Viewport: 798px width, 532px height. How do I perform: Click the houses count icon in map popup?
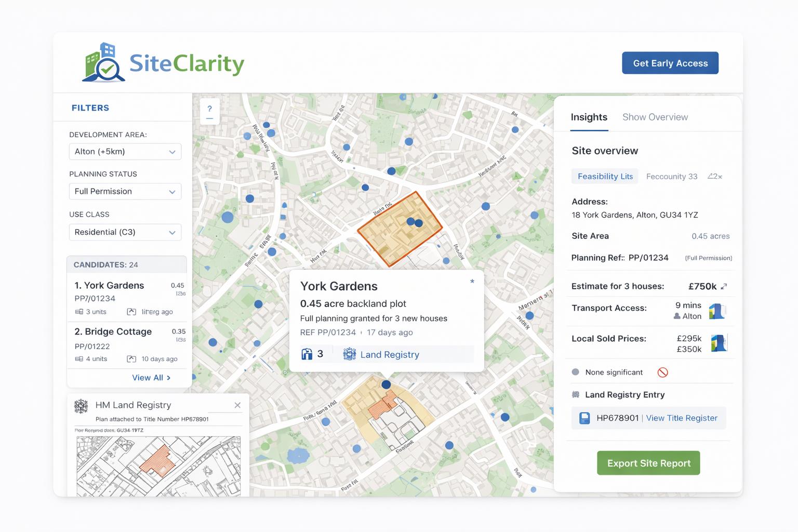[307, 354]
